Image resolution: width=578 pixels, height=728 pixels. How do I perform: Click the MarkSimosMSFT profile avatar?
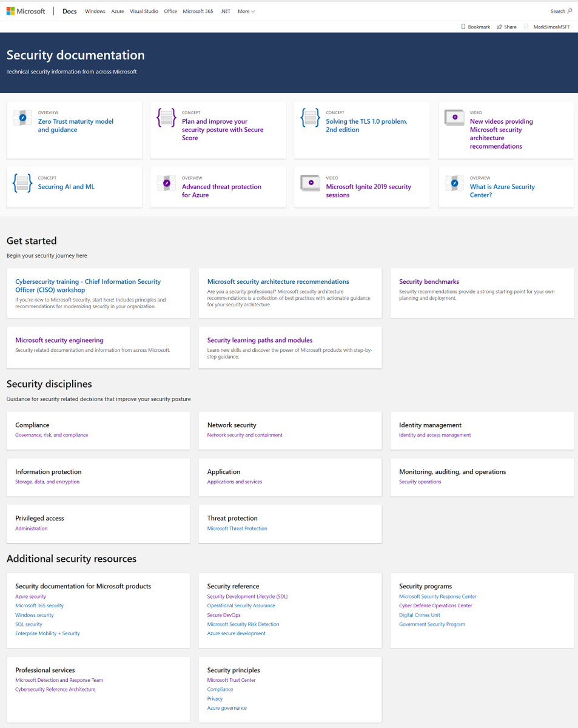coord(526,27)
